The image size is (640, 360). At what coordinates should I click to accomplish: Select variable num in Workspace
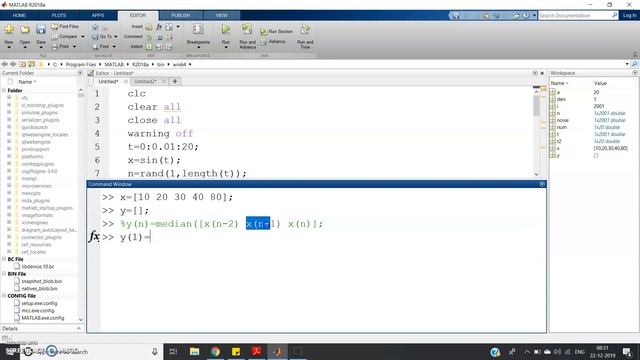[562, 127]
